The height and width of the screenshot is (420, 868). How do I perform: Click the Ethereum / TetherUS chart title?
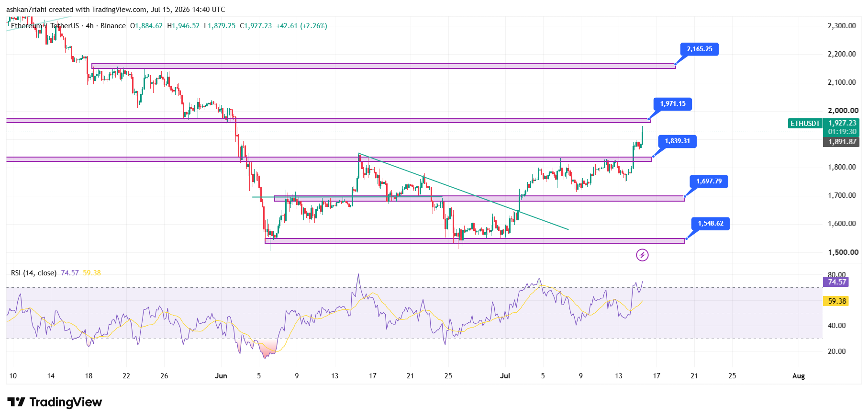pos(45,26)
